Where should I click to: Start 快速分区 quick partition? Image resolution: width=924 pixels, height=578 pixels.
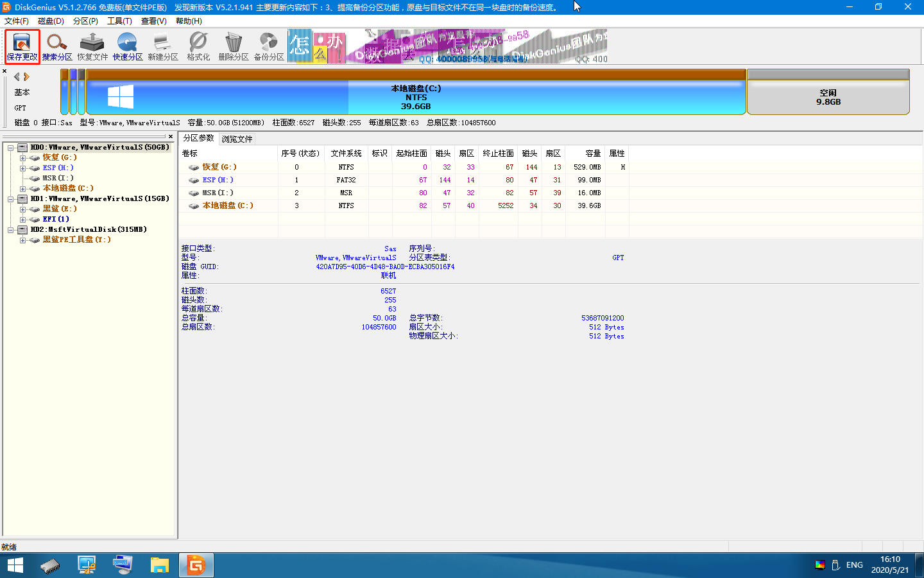128,47
